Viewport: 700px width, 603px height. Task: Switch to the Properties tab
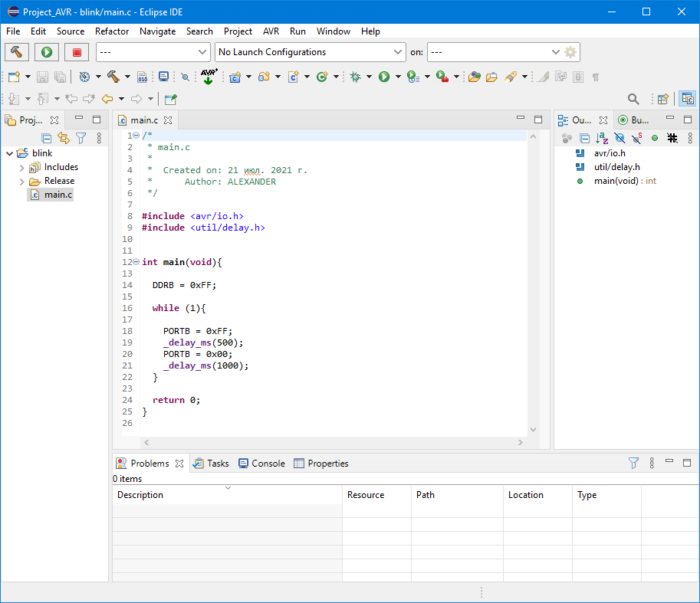pos(321,464)
